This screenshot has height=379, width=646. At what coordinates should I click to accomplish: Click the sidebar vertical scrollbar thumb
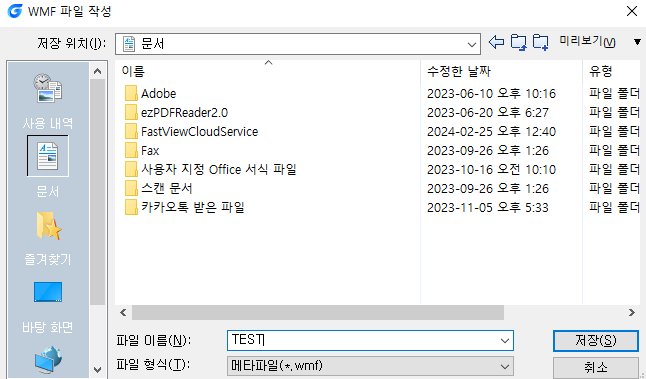pos(98,192)
